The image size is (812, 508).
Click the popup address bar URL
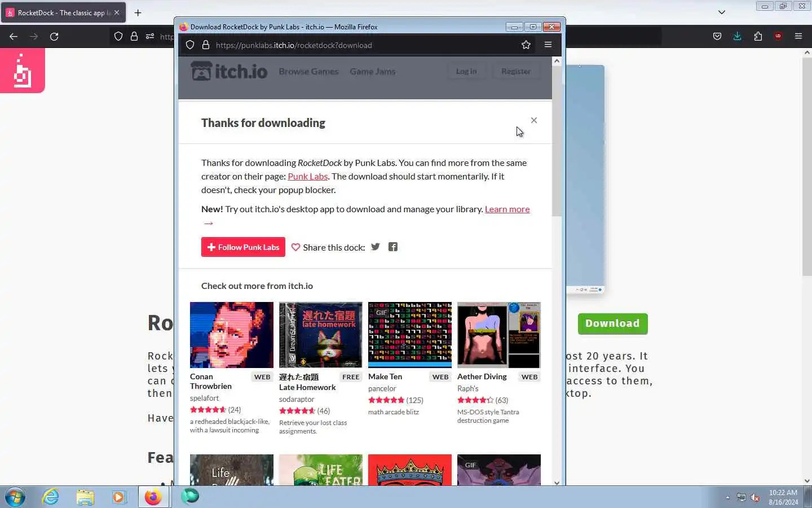click(294, 45)
